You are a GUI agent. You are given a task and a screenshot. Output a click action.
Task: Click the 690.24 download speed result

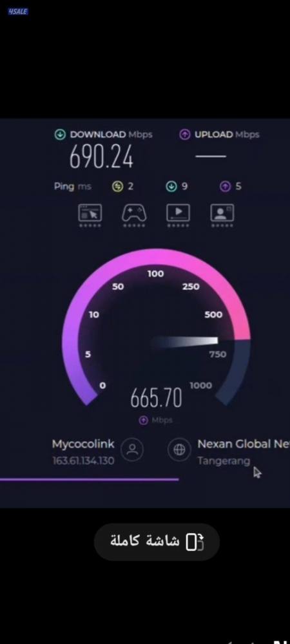[x=101, y=157]
